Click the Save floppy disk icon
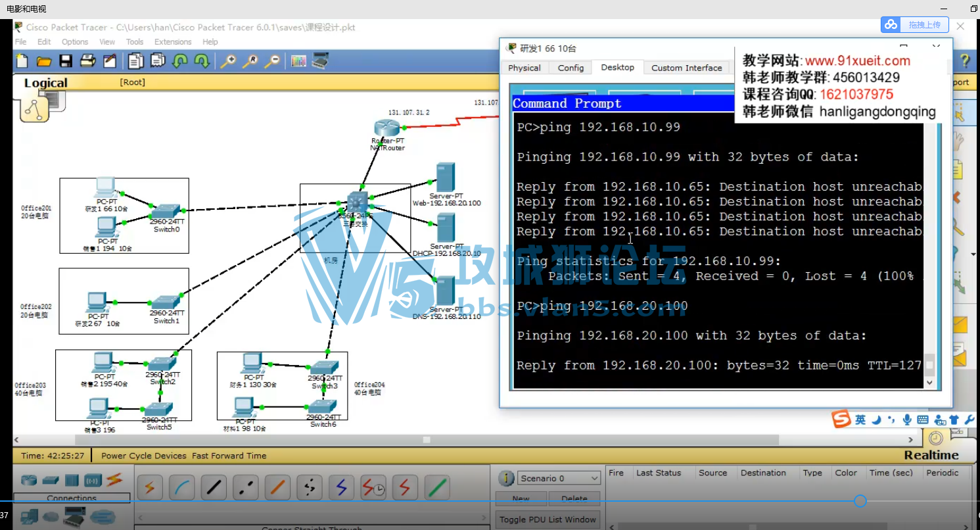 66,61
